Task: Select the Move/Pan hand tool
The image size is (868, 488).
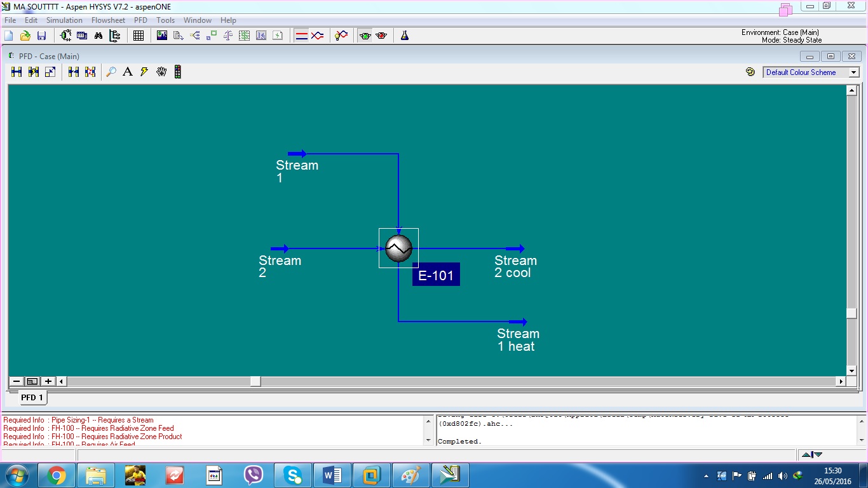Action: [x=161, y=72]
